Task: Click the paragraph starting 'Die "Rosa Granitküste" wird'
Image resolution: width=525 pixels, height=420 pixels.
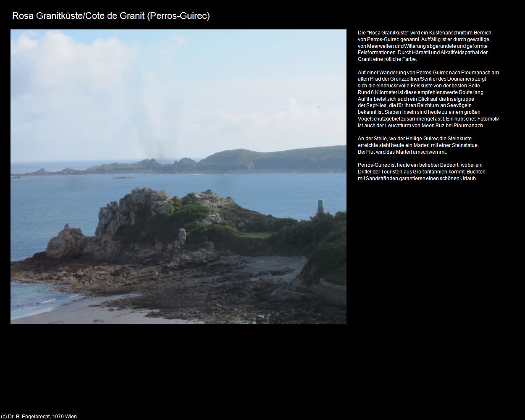Action: (424, 46)
